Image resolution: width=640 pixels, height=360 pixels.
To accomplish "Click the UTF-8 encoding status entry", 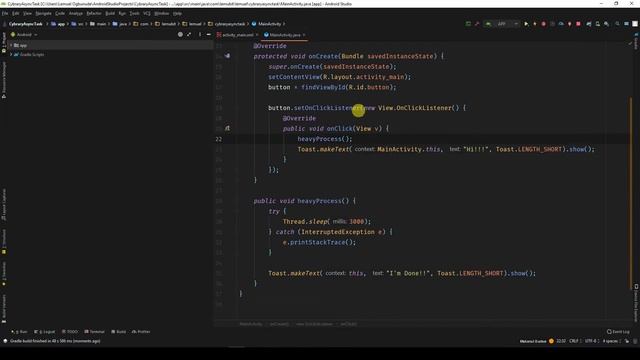I will [591, 341].
